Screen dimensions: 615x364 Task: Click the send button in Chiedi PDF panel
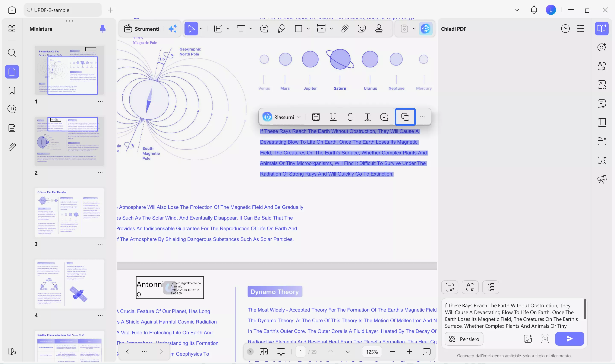coord(569,339)
